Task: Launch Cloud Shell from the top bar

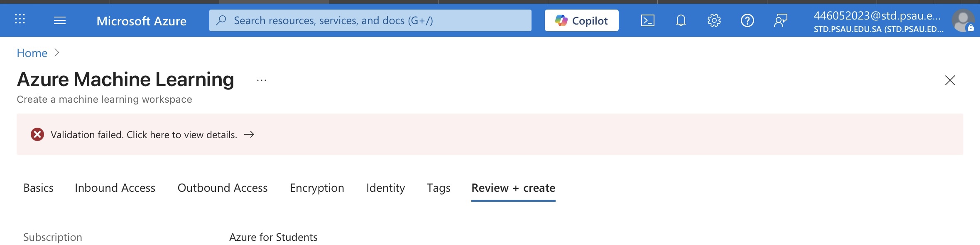Action: [x=648, y=20]
